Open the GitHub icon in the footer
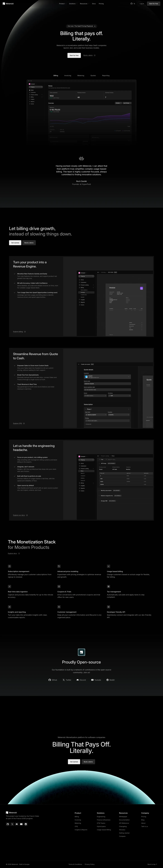Image resolution: width=163 pixels, height=868 pixels. tap(8, 824)
